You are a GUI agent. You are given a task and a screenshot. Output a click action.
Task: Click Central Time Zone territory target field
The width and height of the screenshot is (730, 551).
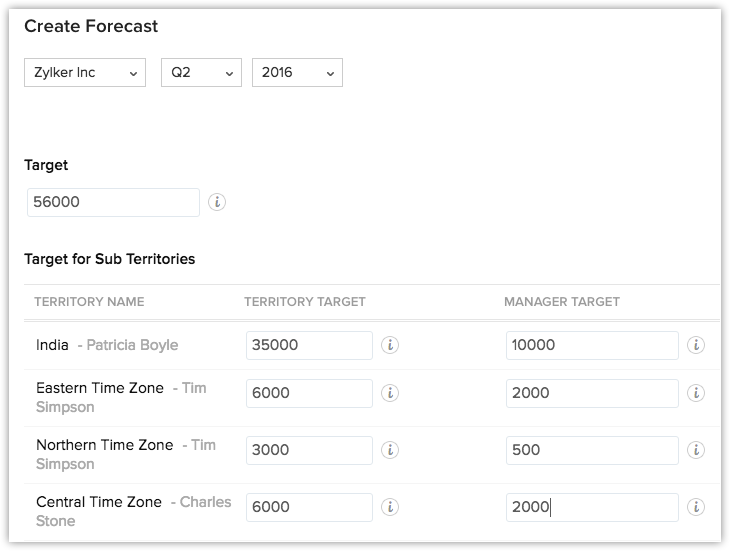click(x=309, y=507)
